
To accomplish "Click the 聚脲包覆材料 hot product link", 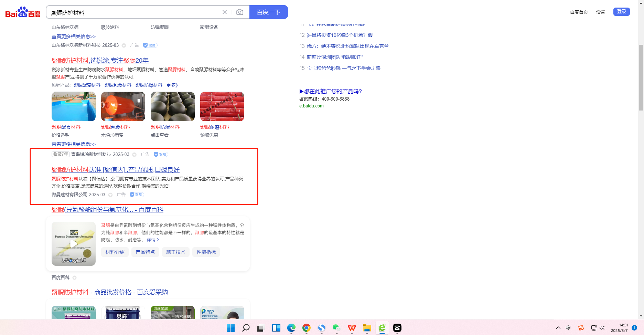I will pos(118,85).
